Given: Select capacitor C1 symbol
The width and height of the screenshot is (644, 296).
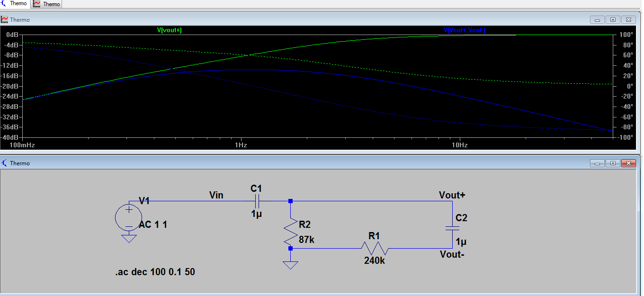Looking at the screenshot, I should click(x=256, y=201).
